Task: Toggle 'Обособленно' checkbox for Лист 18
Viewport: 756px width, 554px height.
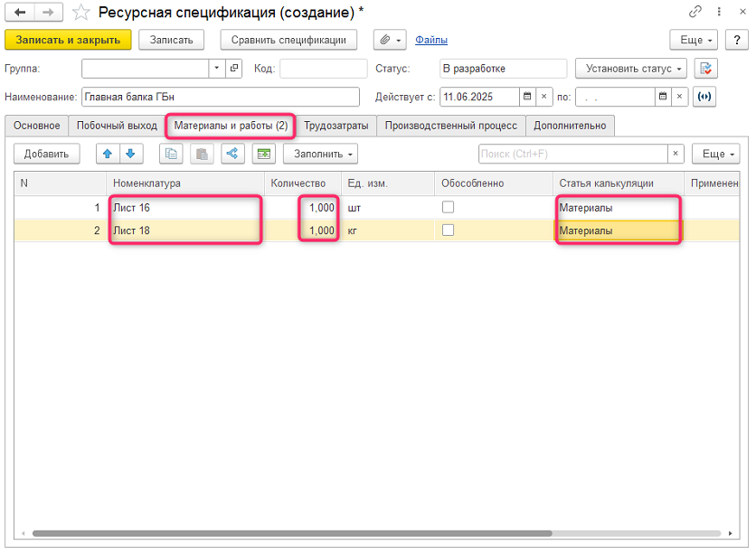Action: click(448, 230)
